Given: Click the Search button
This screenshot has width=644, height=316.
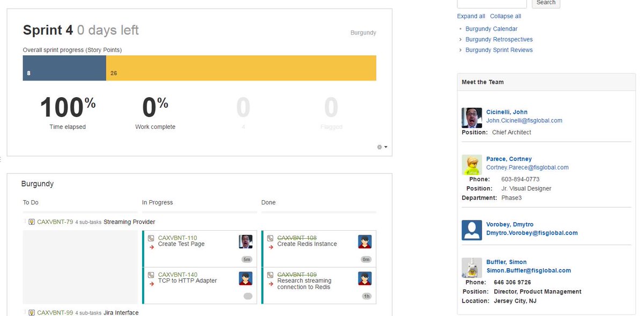Looking at the screenshot, I should coord(546,3).
